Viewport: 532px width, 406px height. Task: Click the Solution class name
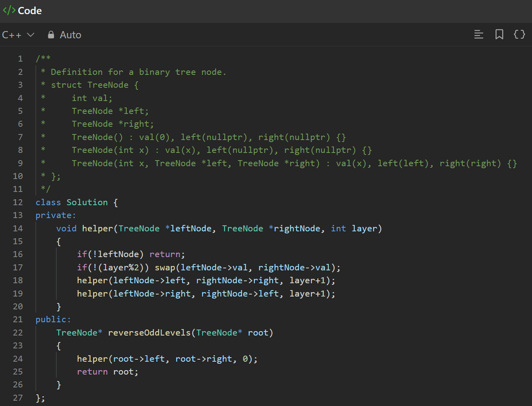pos(87,202)
